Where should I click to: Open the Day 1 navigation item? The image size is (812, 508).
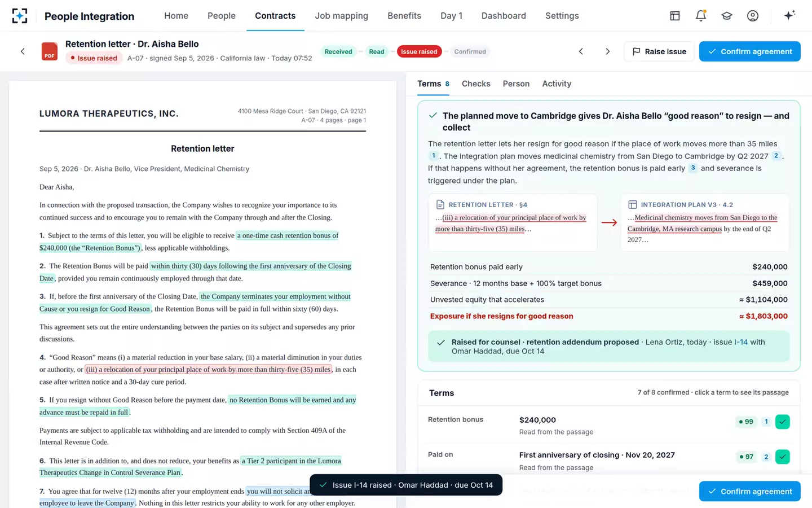(451, 16)
